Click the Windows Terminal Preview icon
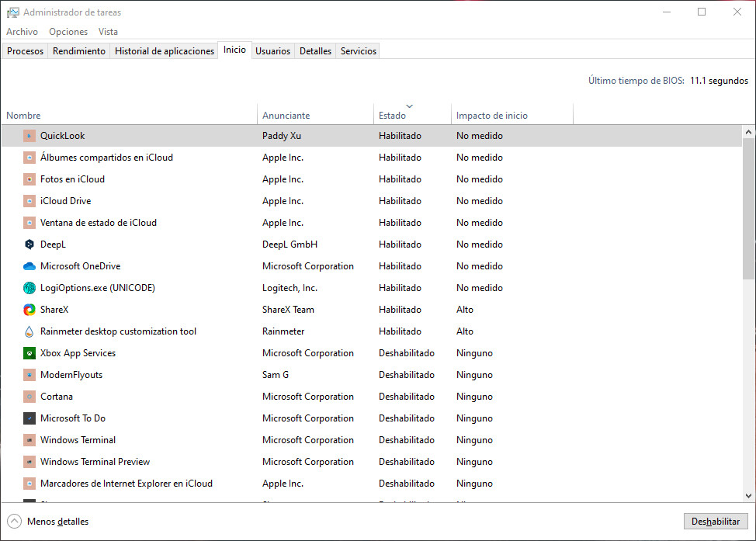Image resolution: width=756 pixels, height=541 pixels. pos(29,461)
